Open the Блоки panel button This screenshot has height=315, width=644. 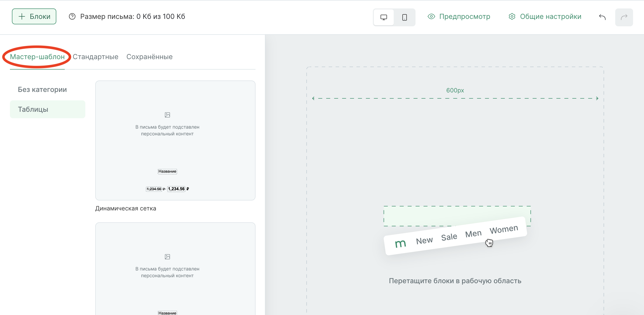[34, 17]
